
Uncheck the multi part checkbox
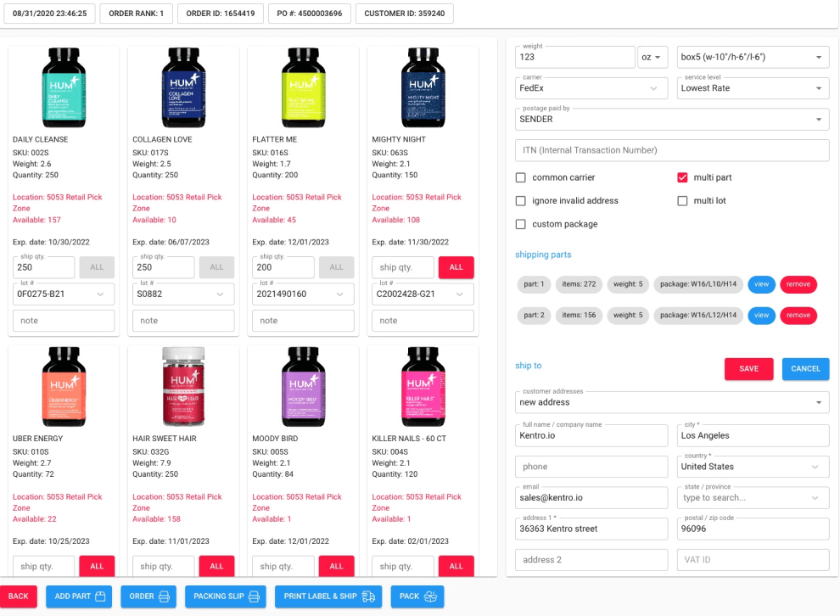pyautogui.click(x=682, y=177)
